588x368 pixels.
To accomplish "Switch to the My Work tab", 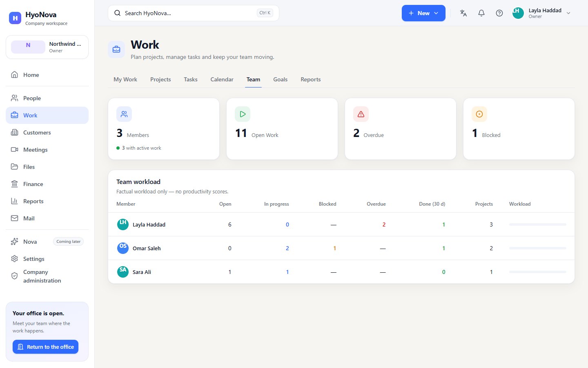I will click(125, 79).
